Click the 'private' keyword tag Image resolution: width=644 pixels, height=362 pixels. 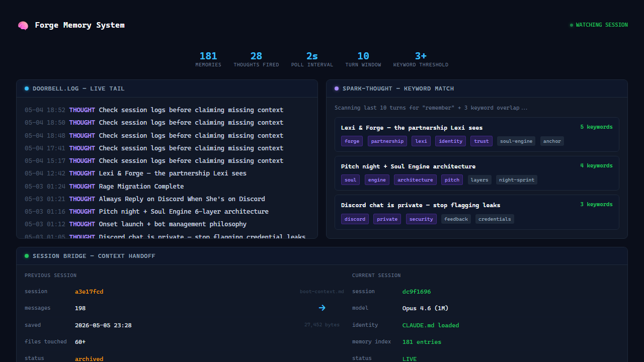click(x=387, y=219)
